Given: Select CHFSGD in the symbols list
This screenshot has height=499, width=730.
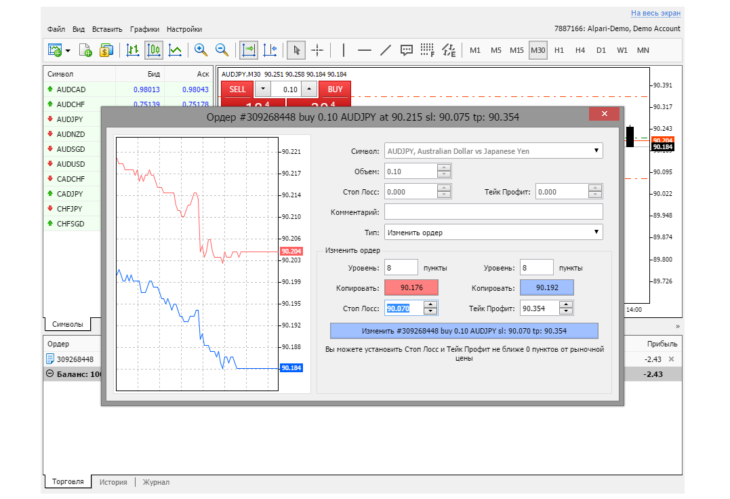Looking at the screenshot, I should (74, 223).
